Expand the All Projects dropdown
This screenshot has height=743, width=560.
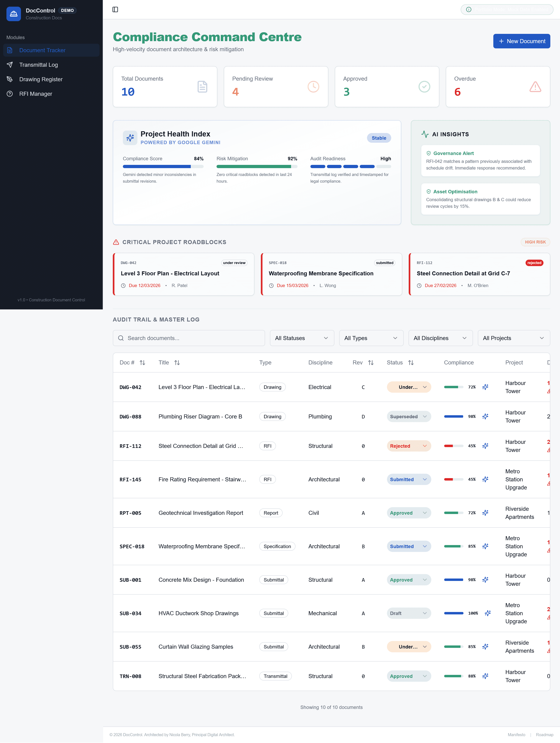513,338
